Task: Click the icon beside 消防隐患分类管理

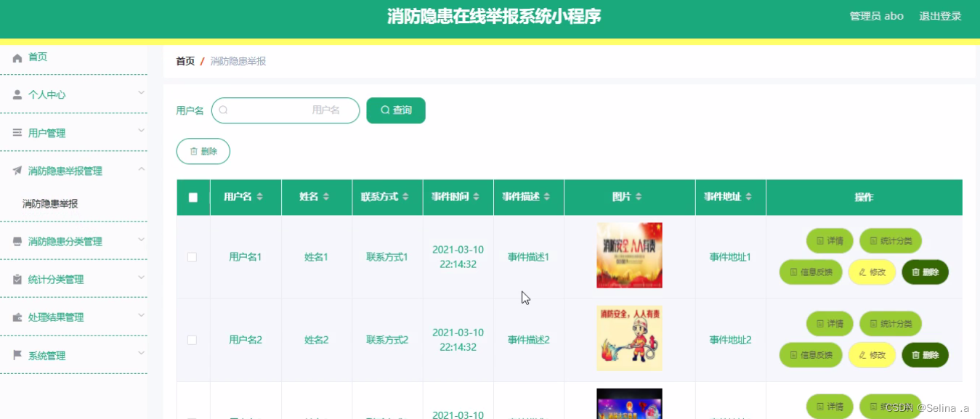Action: click(x=17, y=242)
